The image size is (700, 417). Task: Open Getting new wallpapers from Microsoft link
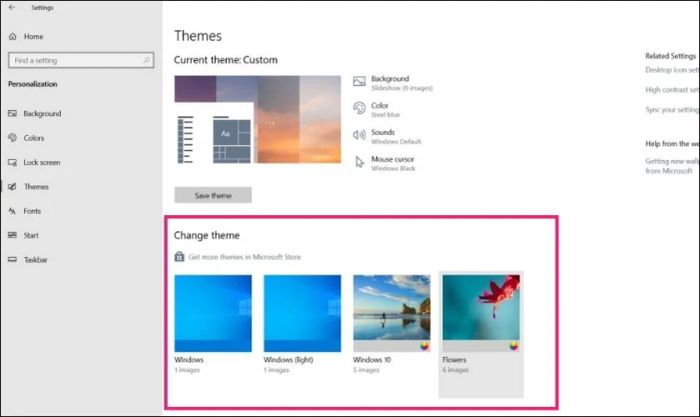672,166
